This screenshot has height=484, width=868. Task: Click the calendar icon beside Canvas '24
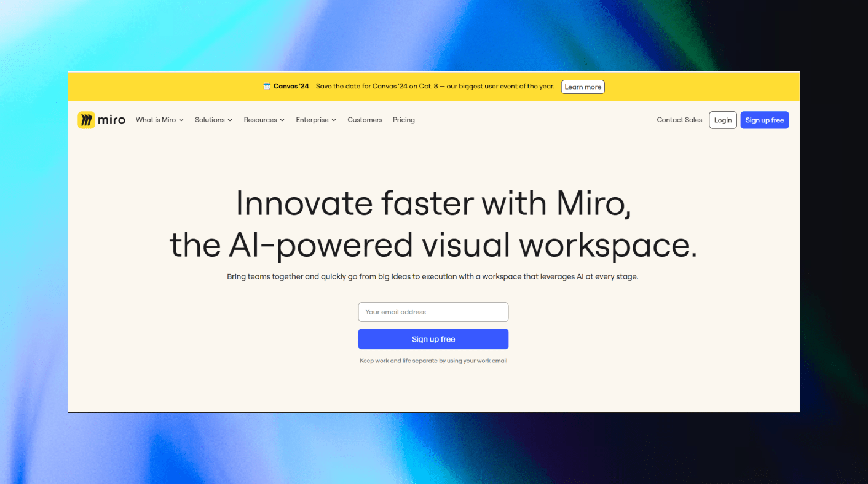tap(267, 87)
